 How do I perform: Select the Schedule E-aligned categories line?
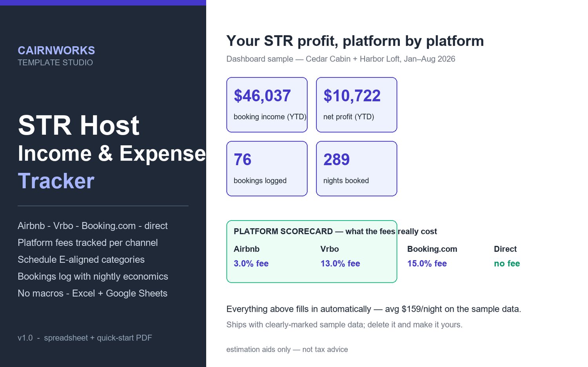(81, 260)
